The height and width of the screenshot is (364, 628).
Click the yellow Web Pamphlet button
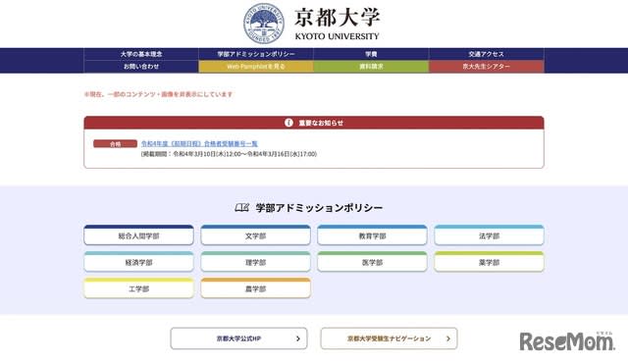pos(256,67)
